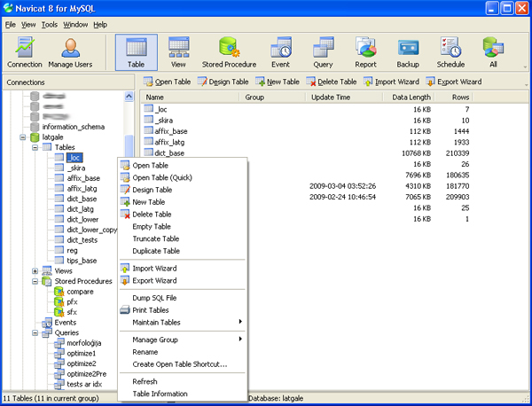Show Stored Procedure objects

tap(229, 52)
